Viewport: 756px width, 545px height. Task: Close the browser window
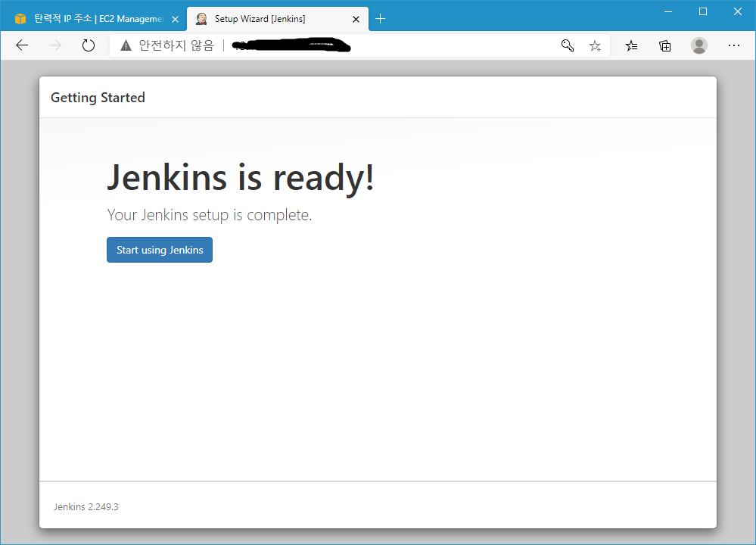tap(738, 11)
